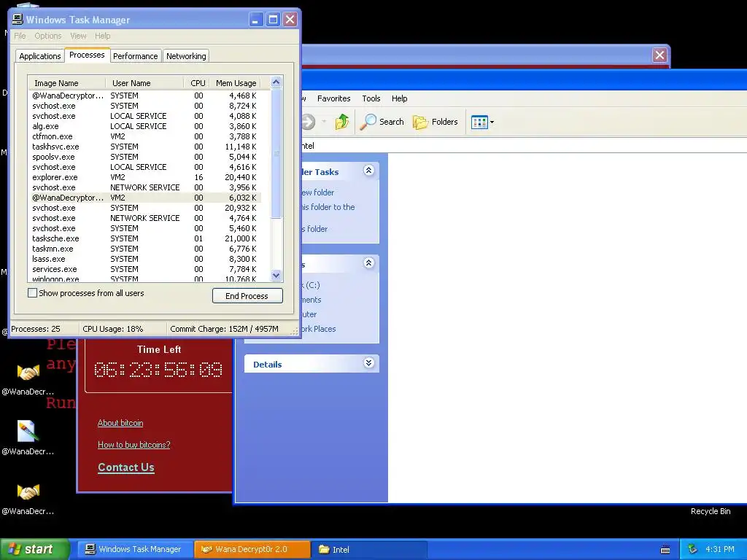Open the Forward history dropdown arrow
747x560 pixels.
323,122
